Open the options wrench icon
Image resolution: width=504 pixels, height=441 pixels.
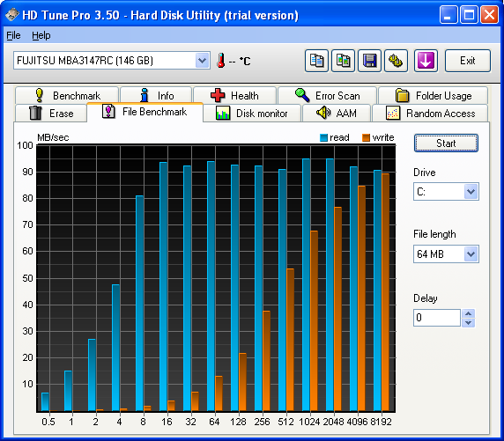tap(396, 61)
